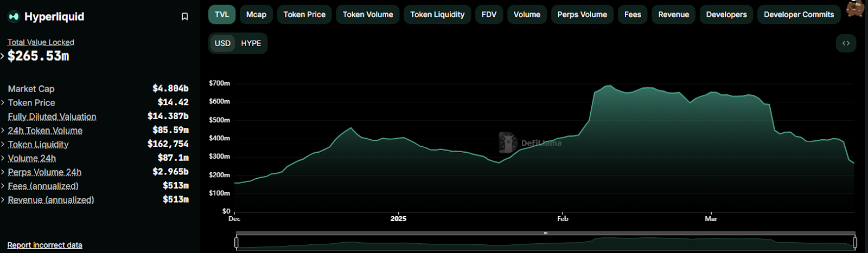
Task: Expand the Token Price row chevron
Action: (3, 102)
